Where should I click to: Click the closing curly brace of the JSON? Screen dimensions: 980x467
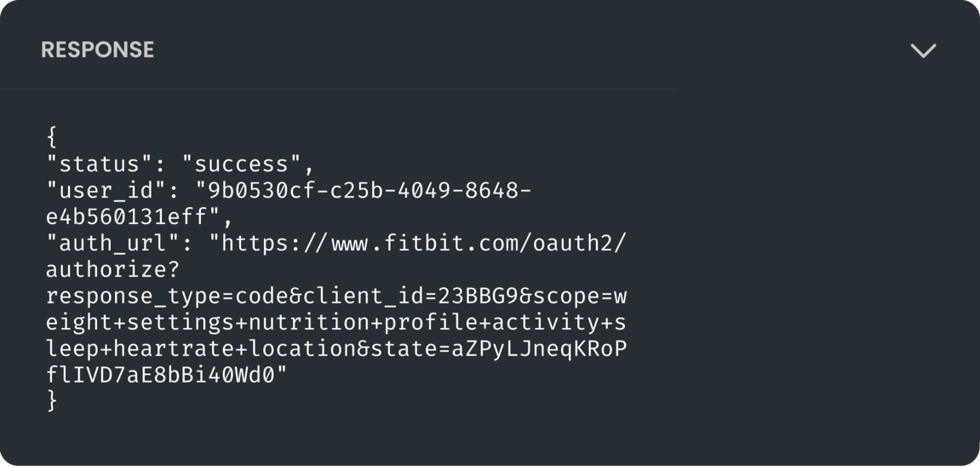(52, 401)
